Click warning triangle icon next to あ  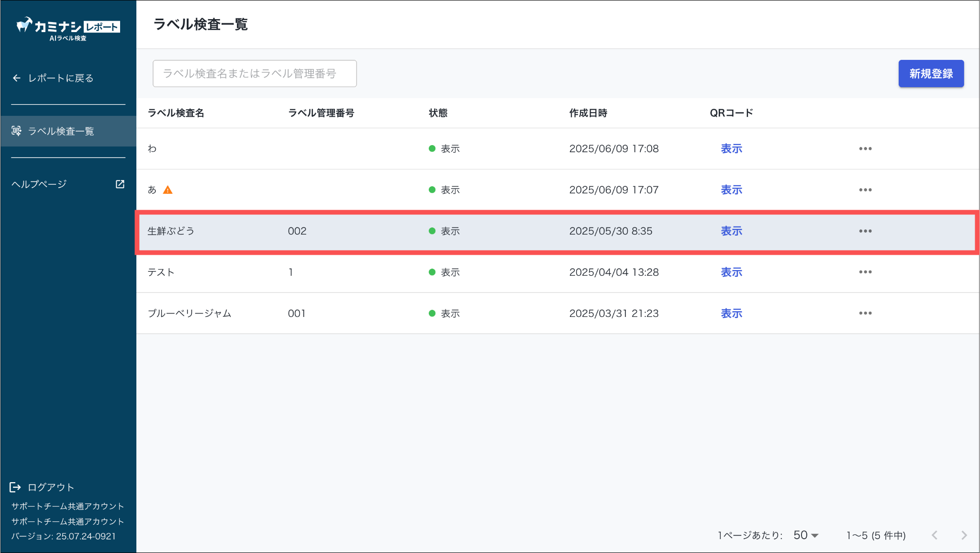pyautogui.click(x=167, y=190)
